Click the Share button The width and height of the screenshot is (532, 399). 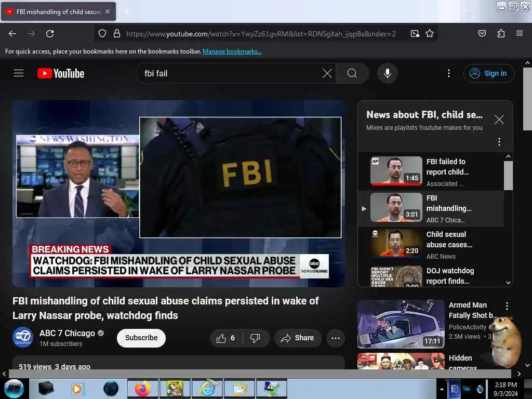298,338
